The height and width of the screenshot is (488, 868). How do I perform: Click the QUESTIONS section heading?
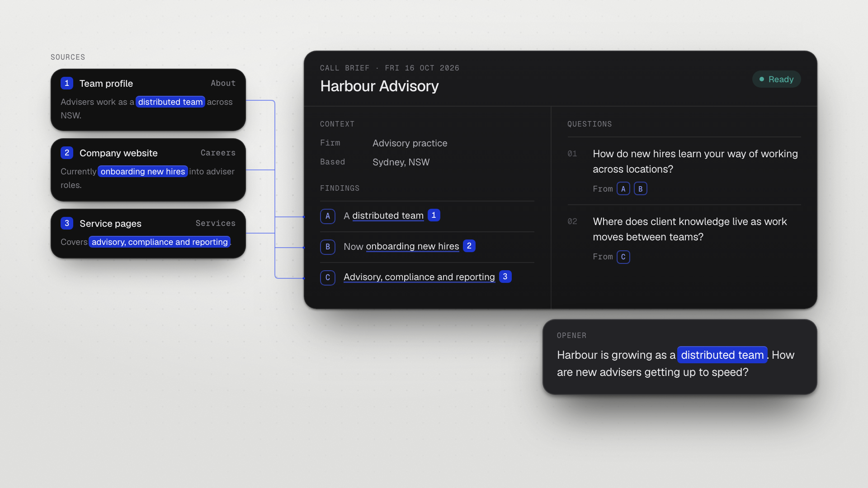point(590,124)
